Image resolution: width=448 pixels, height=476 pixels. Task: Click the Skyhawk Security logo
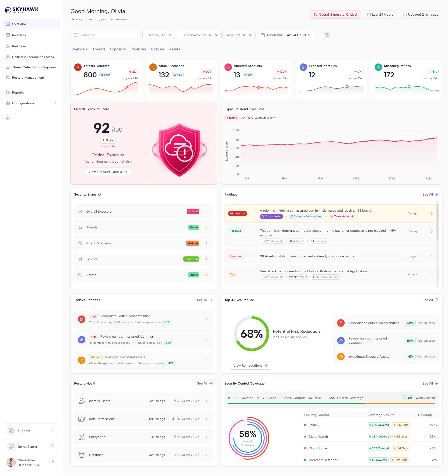(x=22, y=10)
